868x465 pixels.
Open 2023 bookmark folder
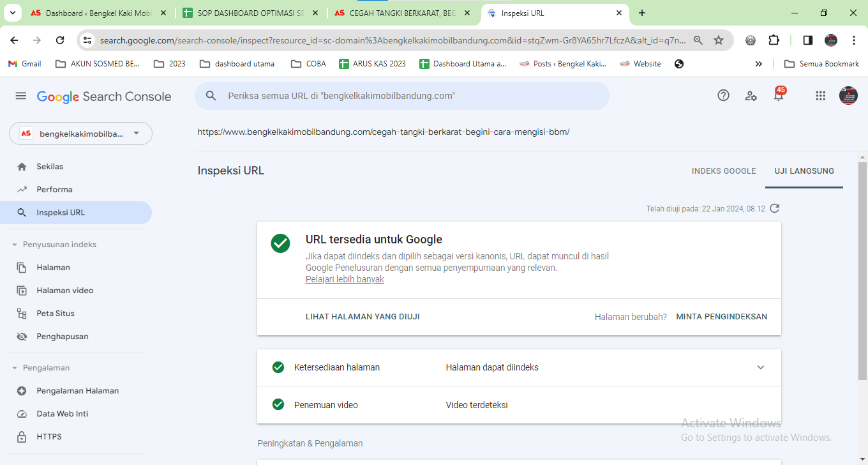click(x=170, y=64)
